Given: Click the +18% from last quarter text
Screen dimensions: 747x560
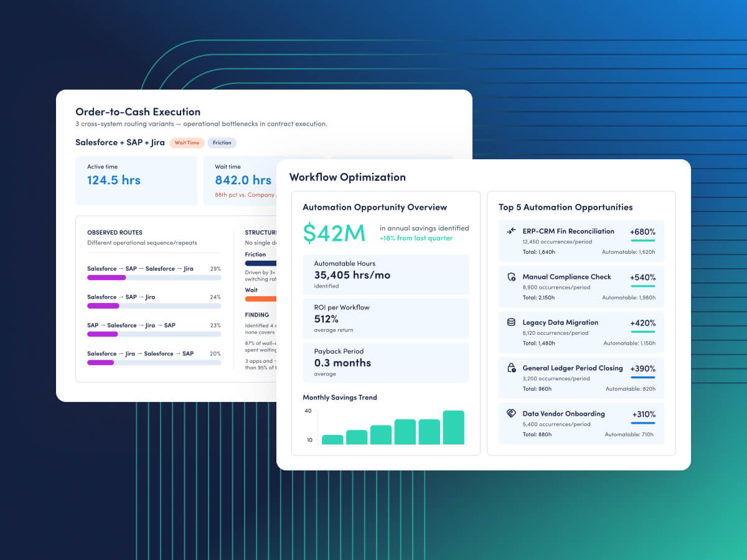Looking at the screenshot, I should (416, 238).
